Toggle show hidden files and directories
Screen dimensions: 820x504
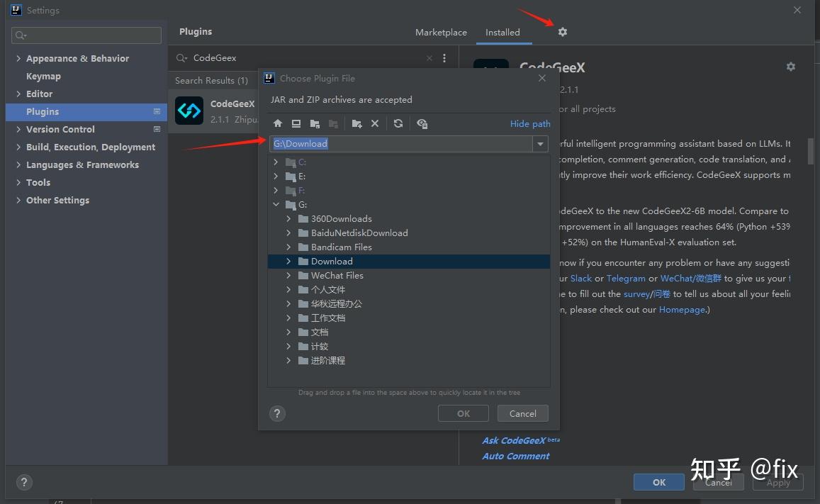[x=422, y=123]
